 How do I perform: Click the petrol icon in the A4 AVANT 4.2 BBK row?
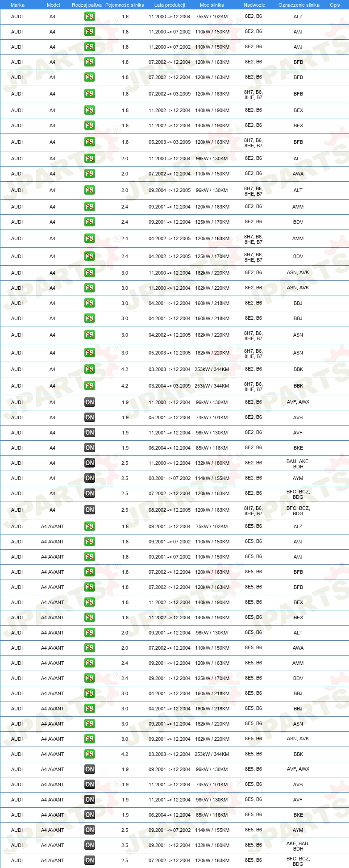coord(90,754)
